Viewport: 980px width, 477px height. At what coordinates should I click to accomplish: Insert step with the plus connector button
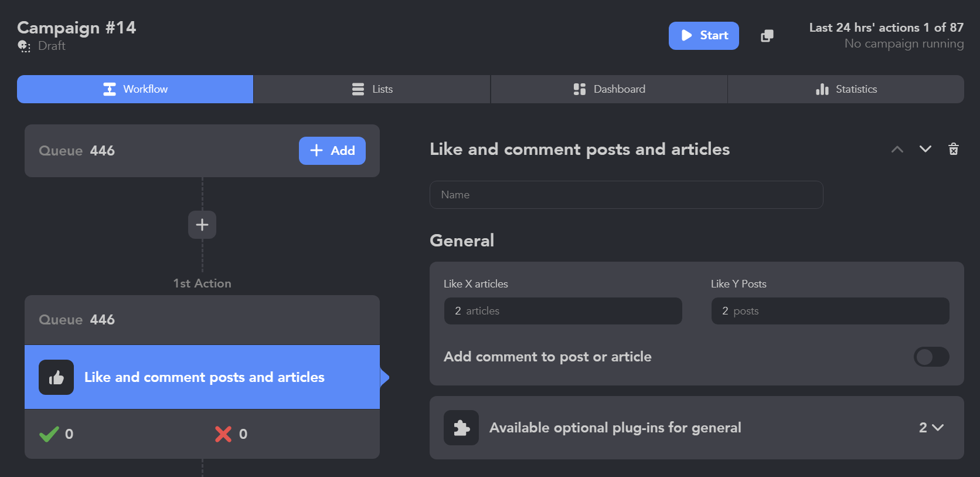(202, 225)
